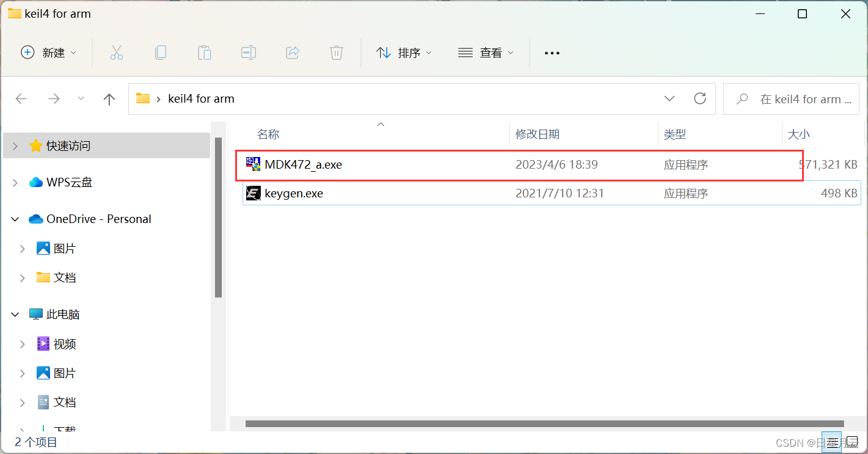
Task: Click the 2023/4/6 18:39 date cell
Action: [x=556, y=164]
